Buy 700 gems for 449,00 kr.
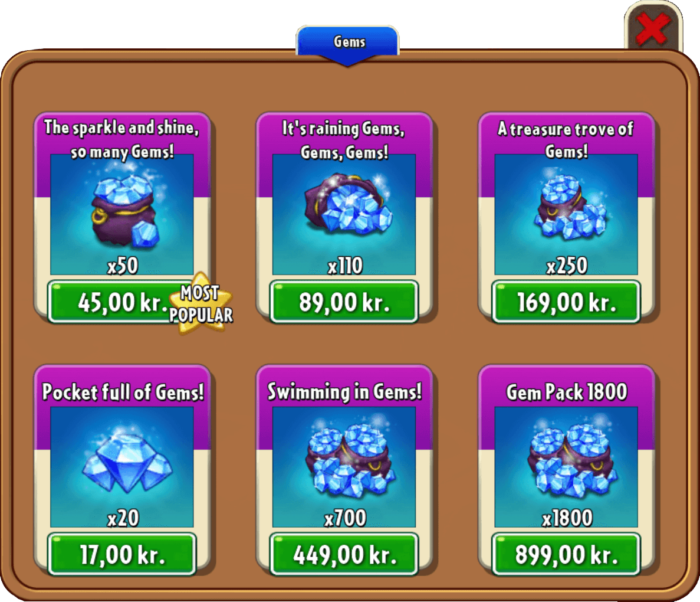Screen dimensions: 700x602 tap(344, 554)
